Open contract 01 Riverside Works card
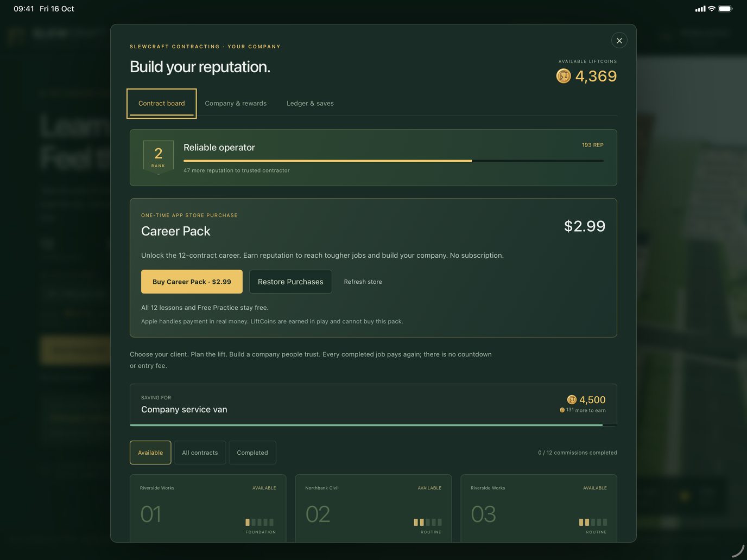Image resolution: width=747 pixels, height=560 pixels. point(208,508)
